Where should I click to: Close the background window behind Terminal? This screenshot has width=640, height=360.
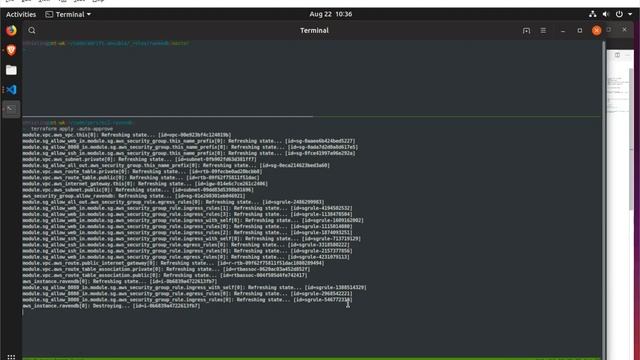pos(624,30)
